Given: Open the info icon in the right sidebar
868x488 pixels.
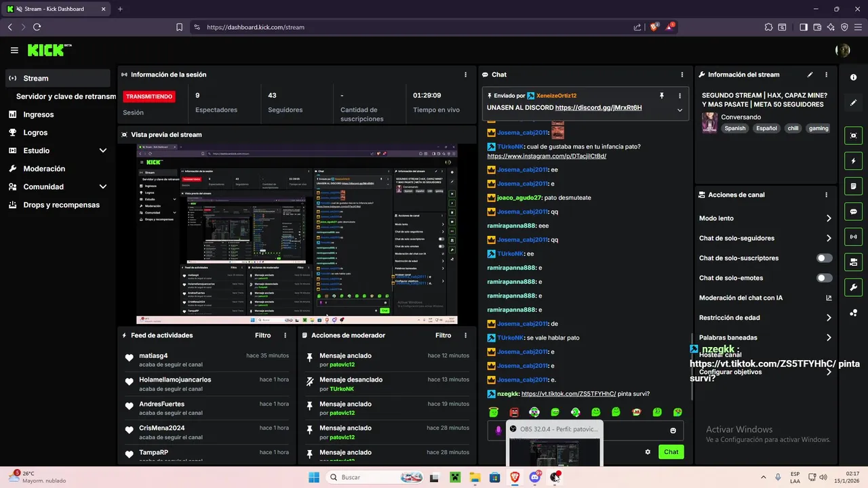Looking at the screenshot, I should 853,77.
